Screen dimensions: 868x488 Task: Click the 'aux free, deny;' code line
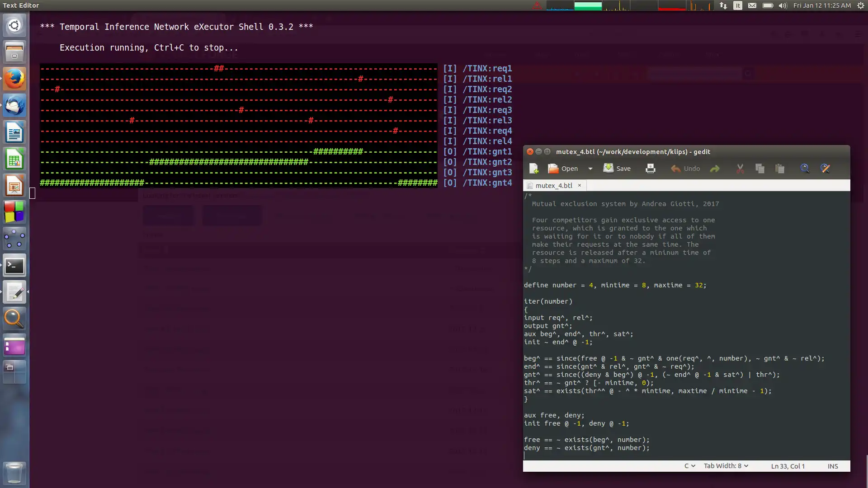[554, 415]
